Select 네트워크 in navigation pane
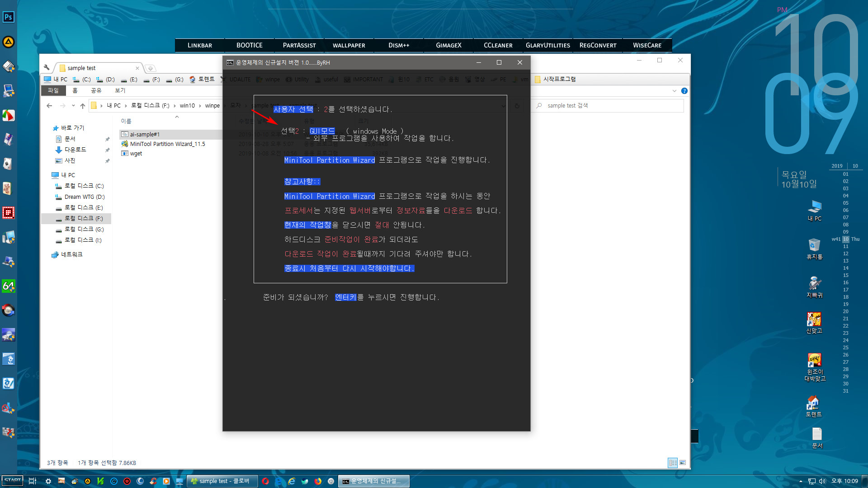868x488 pixels. pyautogui.click(x=72, y=255)
